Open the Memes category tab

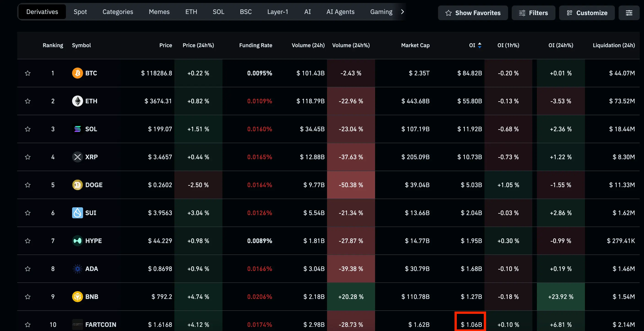(x=159, y=11)
